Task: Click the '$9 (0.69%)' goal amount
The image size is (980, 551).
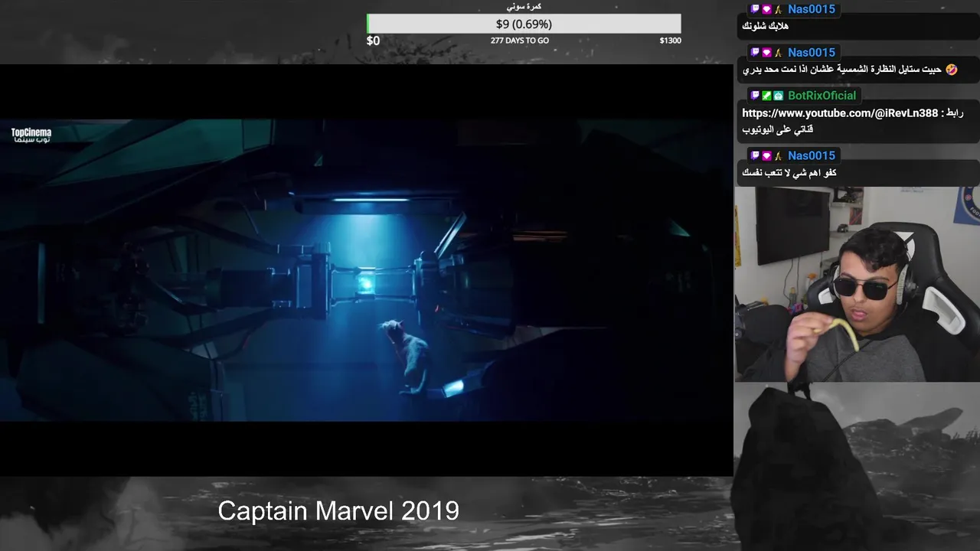Action: 524,24
